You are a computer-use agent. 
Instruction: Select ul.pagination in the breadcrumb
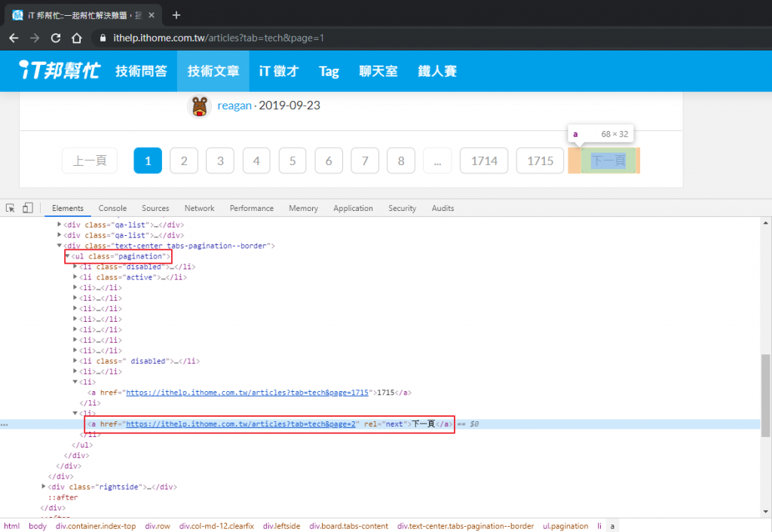click(565, 526)
